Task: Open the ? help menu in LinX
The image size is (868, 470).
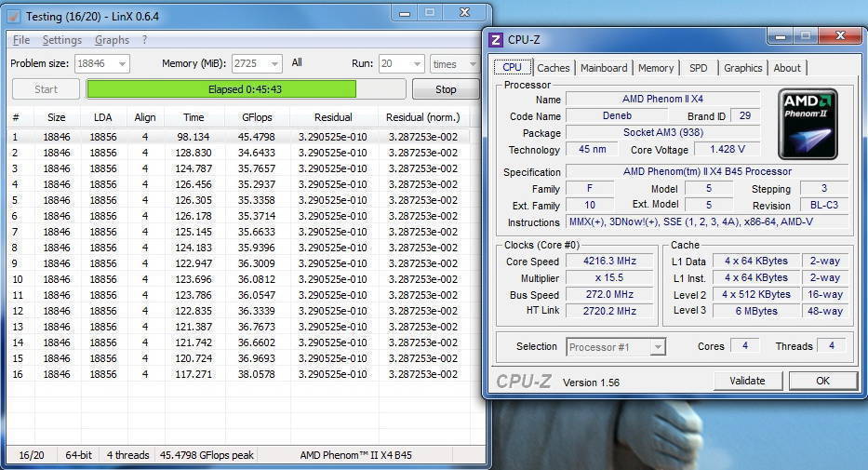Action: point(144,40)
